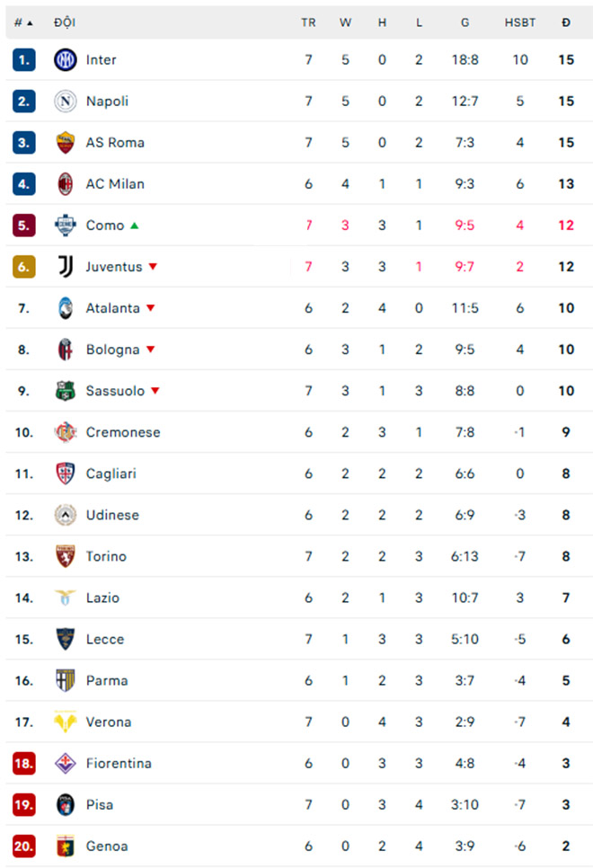Click the red position 18 badge

click(x=24, y=764)
